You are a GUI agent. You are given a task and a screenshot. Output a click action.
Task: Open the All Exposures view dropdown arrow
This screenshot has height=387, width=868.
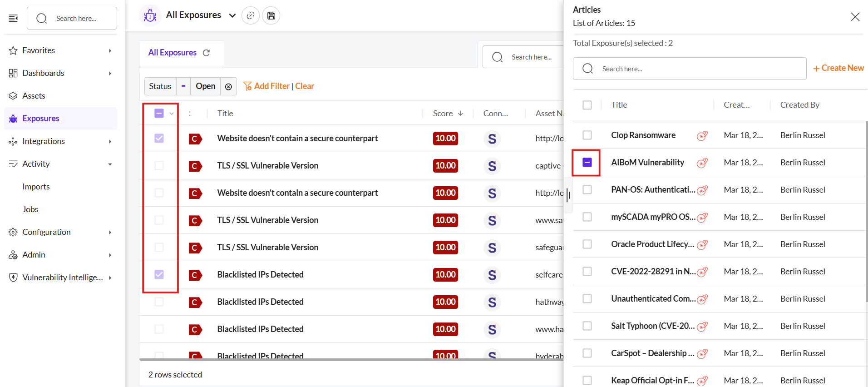[232, 15]
